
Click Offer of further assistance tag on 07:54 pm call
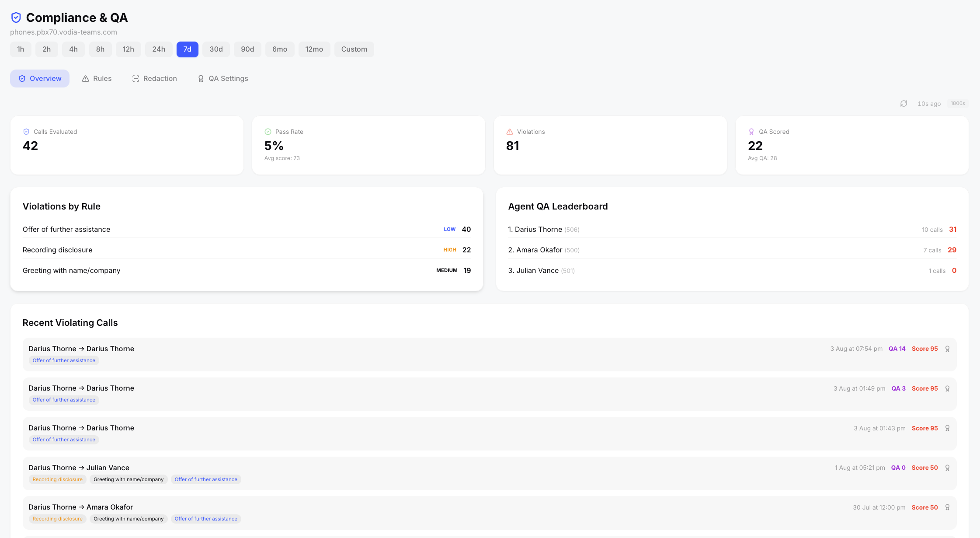(x=64, y=360)
